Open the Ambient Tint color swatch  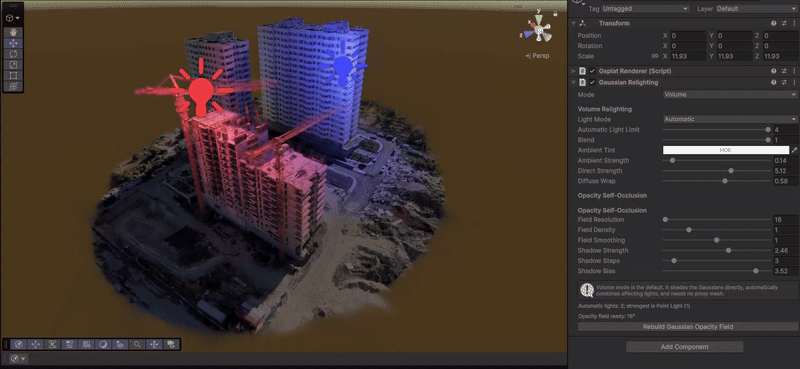click(x=726, y=150)
